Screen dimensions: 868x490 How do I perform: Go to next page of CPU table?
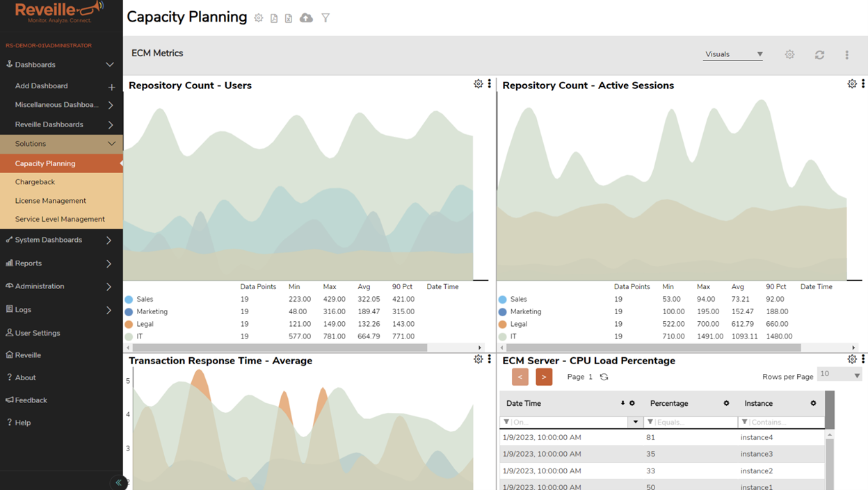[x=544, y=377]
